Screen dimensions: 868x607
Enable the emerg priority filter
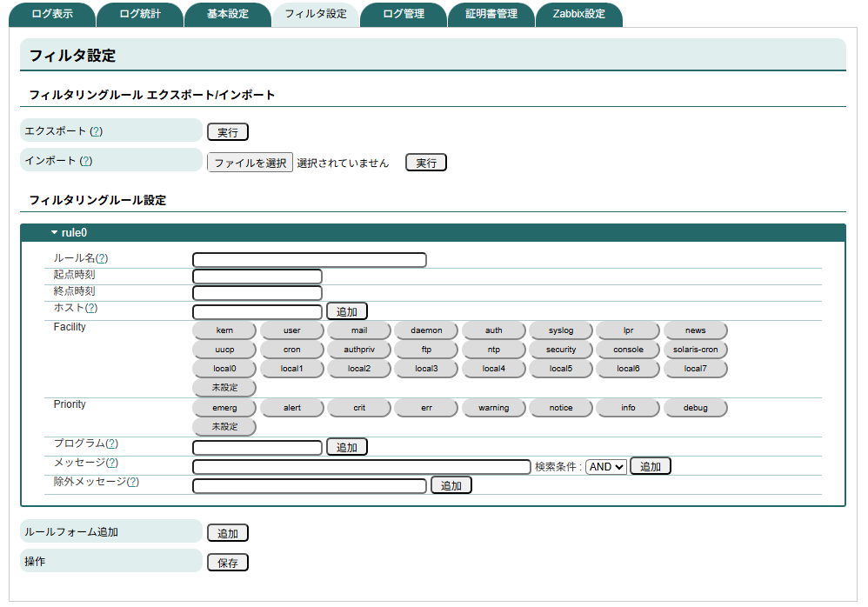coord(224,407)
